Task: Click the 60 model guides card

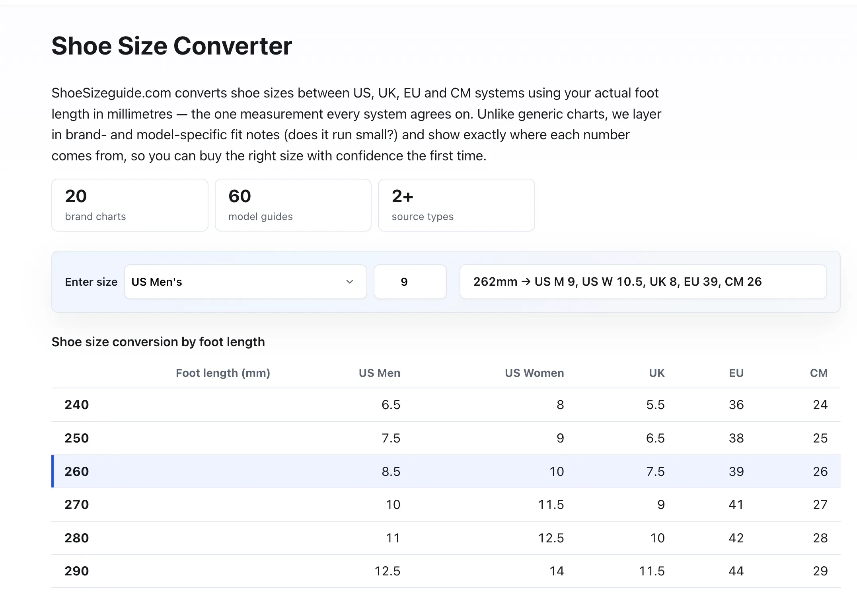Action: point(293,205)
